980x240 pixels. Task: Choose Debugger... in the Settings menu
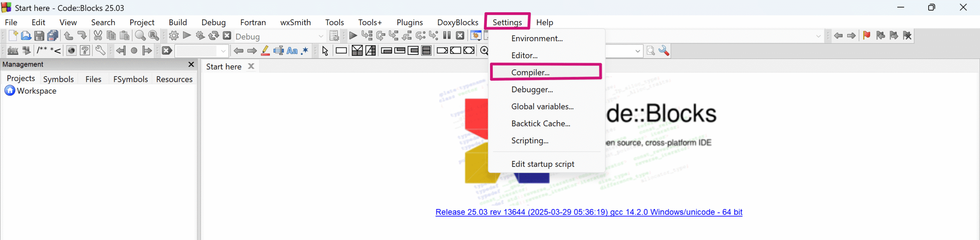[x=546, y=89]
